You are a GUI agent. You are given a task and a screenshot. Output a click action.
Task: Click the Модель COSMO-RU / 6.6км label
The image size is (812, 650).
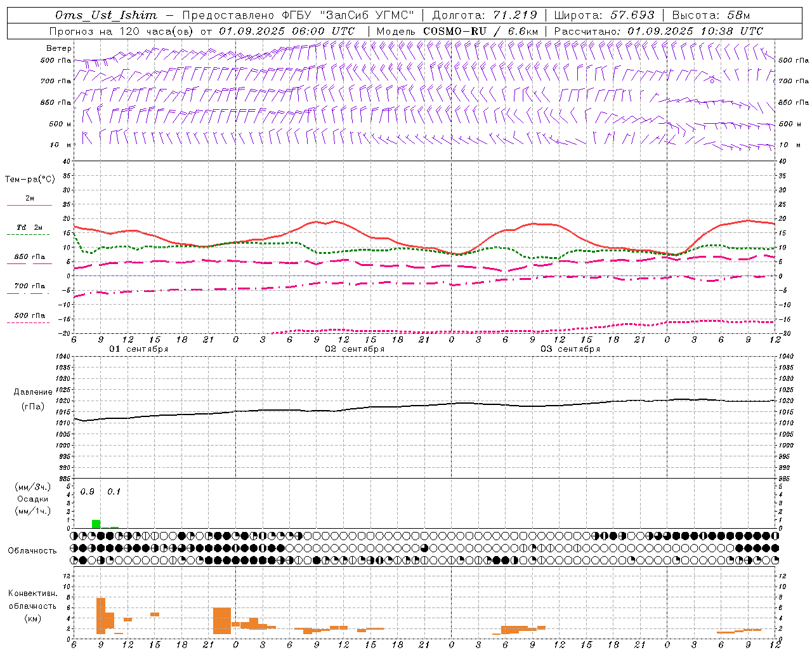pos(457,31)
